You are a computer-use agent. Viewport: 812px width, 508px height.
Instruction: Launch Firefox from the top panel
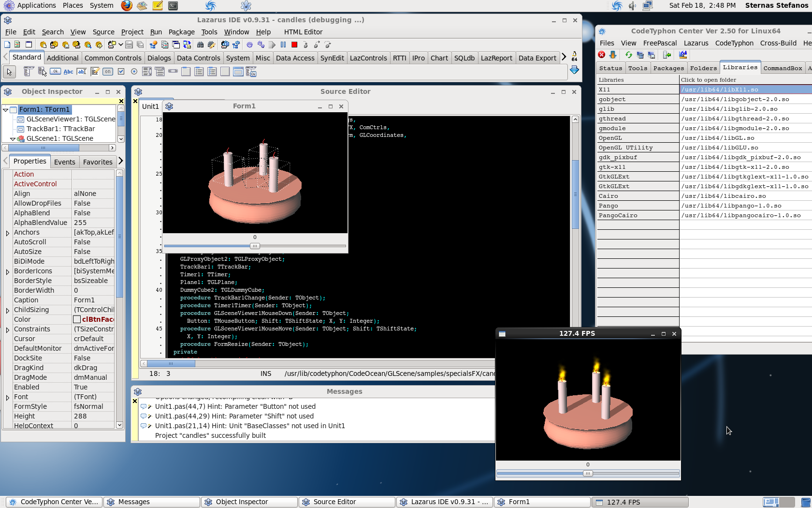[x=127, y=6]
